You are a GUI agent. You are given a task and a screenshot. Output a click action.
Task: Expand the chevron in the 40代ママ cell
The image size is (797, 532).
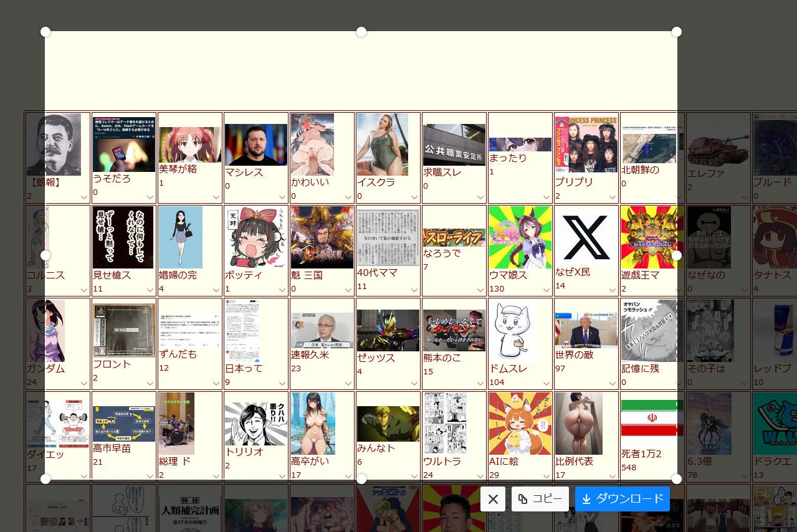pos(414,290)
